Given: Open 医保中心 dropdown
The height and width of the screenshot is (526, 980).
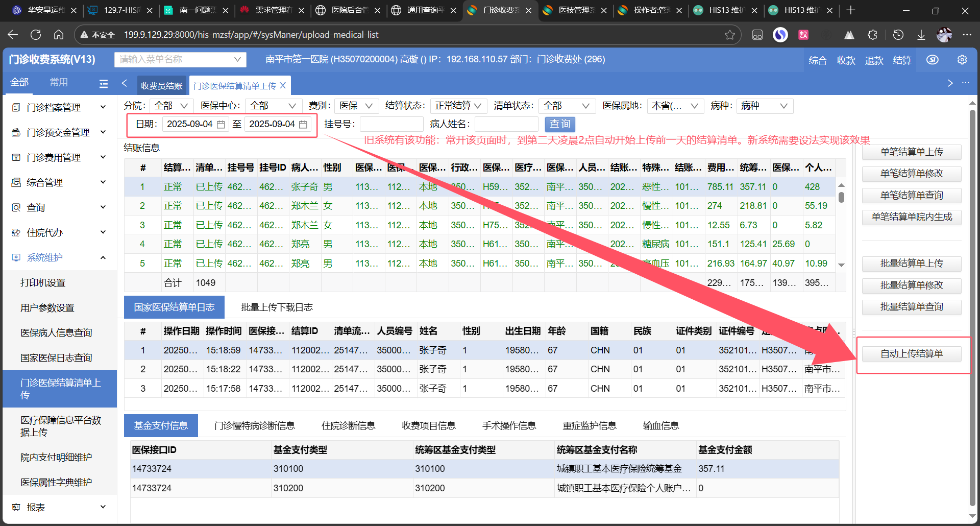Looking at the screenshot, I should 274,106.
